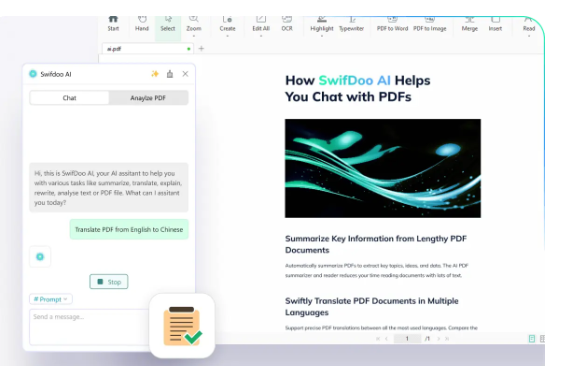Open the Prompt dropdown
This screenshot has height=366, width=562.
pyautogui.click(x=51, y=299)
